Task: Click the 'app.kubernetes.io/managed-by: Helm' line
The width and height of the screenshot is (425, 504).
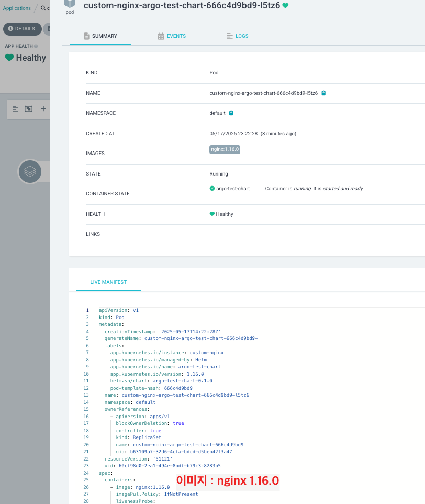Action: click(x=158, y=360)
